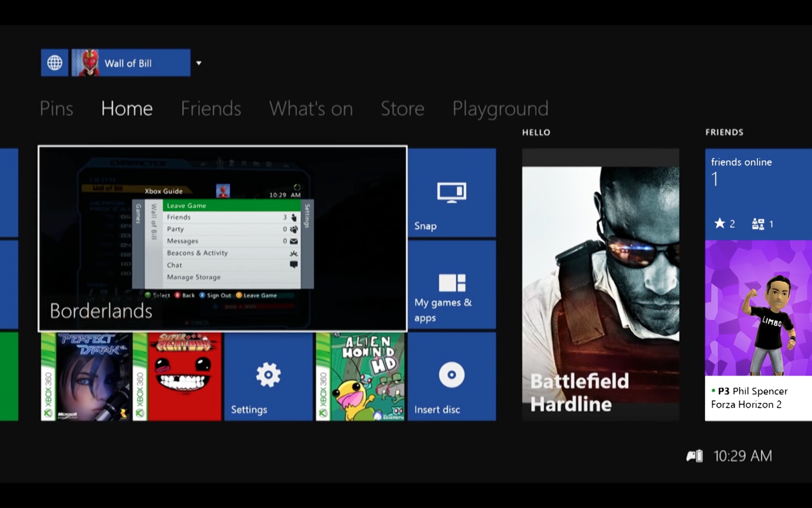Click the Messages row in the guide
This screenshot has height=508, width=812.
232,241
